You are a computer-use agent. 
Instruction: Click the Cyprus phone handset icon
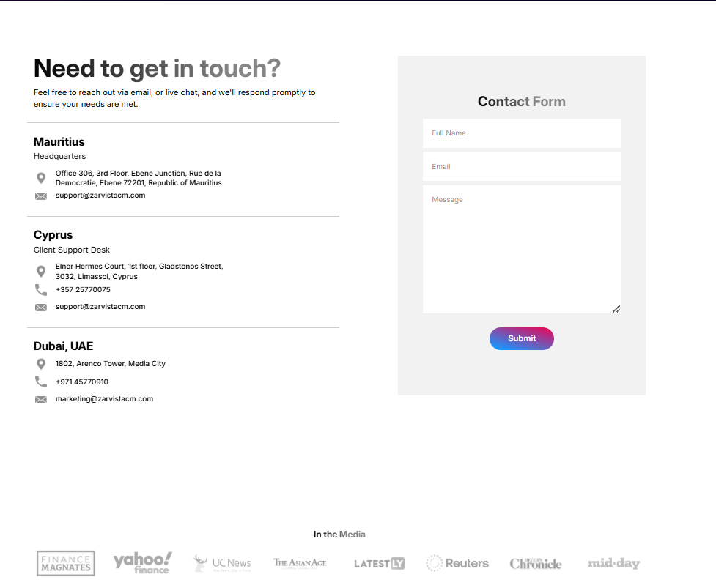point(40,290)
